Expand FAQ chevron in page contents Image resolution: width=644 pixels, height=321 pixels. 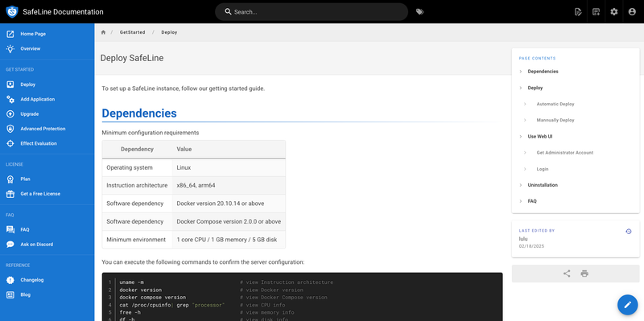(x=520, y=201)
